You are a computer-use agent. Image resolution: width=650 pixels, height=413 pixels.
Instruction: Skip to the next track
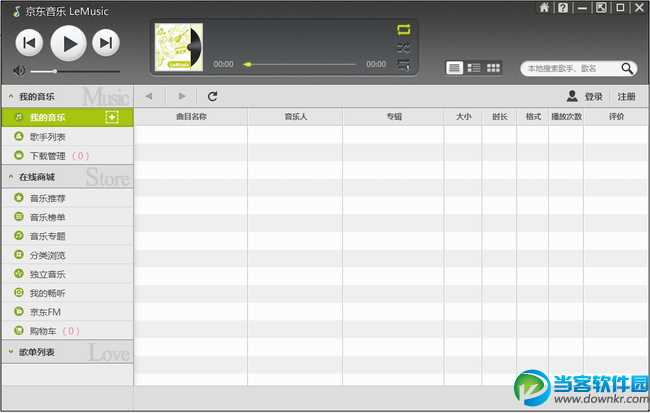pos(106,42)
